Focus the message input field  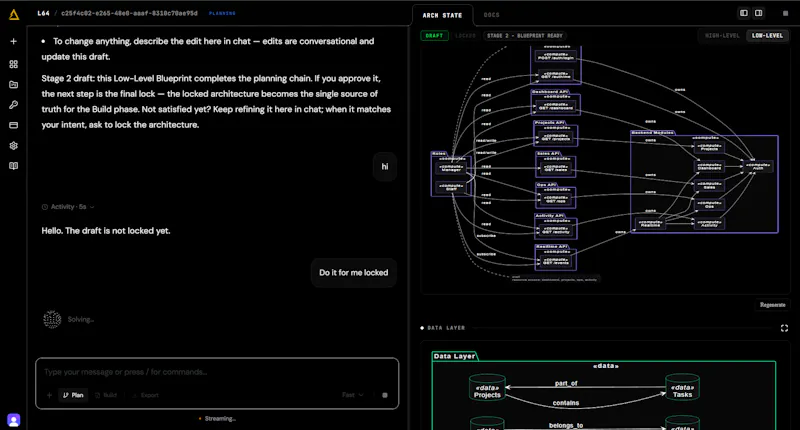click(x=217, y=372)
